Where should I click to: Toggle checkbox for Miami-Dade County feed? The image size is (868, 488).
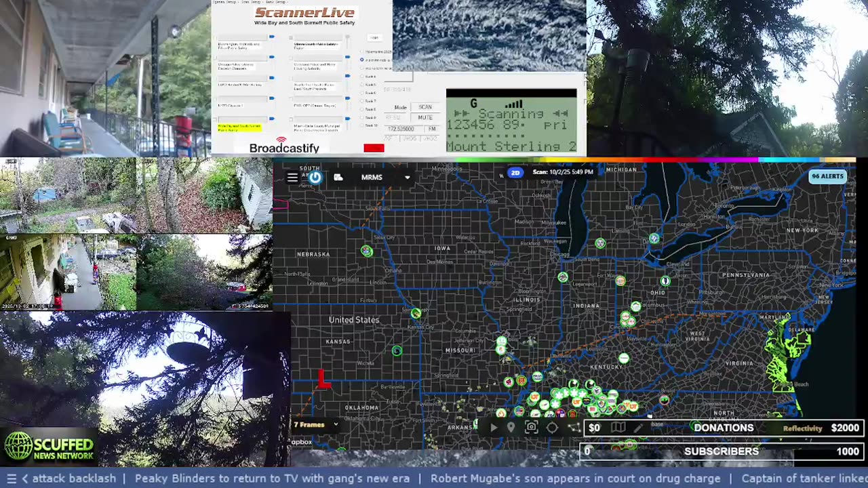coord(291,119)
